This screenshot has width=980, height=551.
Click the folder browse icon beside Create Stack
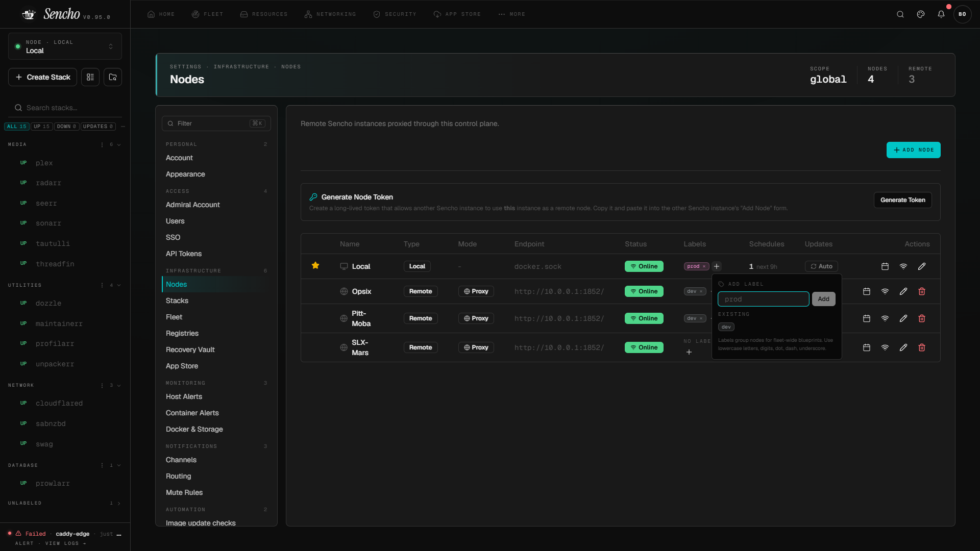(x=113, y=77)
